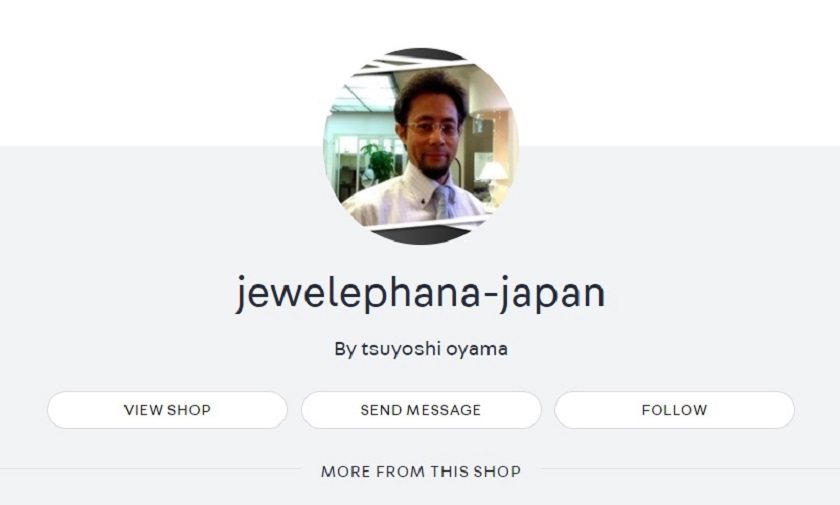The width and height of the screenshot is (840, 505).
Task: Open the seller's circular profile photo
Action: click(421, 146)
